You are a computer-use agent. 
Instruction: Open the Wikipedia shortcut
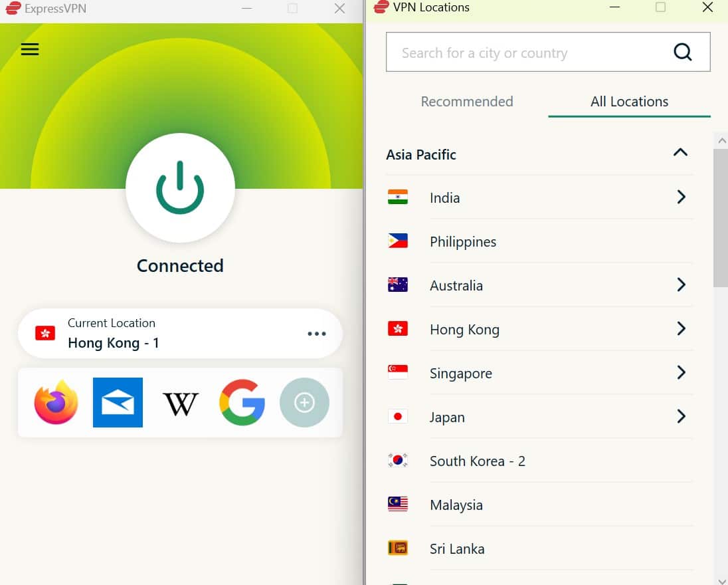(180, 404)
